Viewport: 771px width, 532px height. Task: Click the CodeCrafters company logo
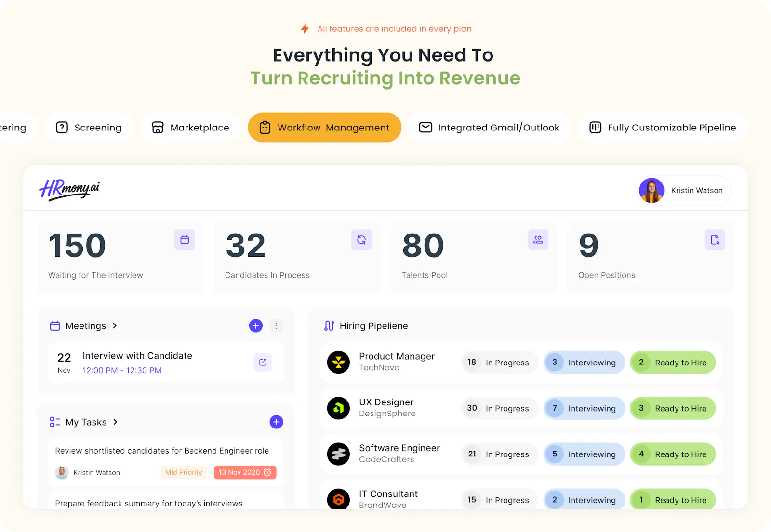pos(338,454)
